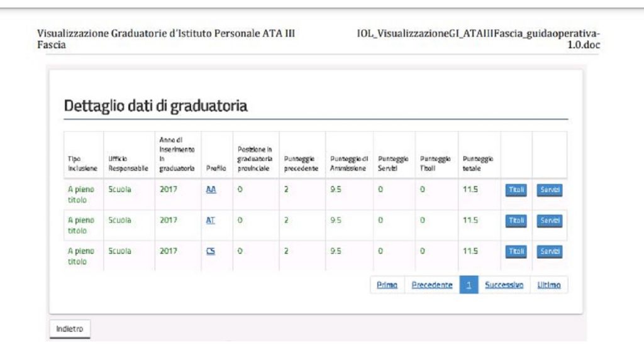Open the AT profile link
Viewport: 644px width, 362px height.
tap(211, 221)
